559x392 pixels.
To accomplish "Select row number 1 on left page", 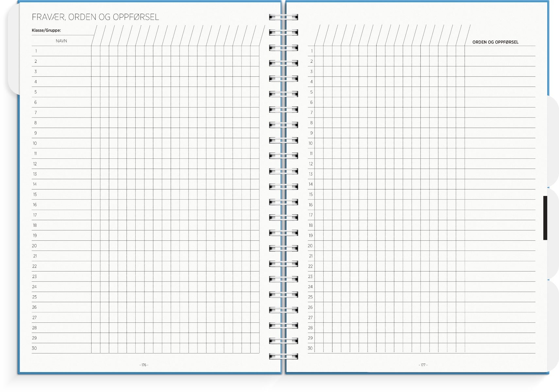I will pos(36,51).
